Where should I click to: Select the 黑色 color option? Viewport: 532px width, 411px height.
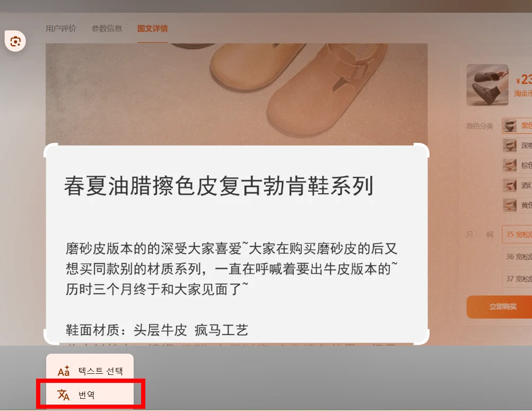pyautogui.click(x=517, y=126)
